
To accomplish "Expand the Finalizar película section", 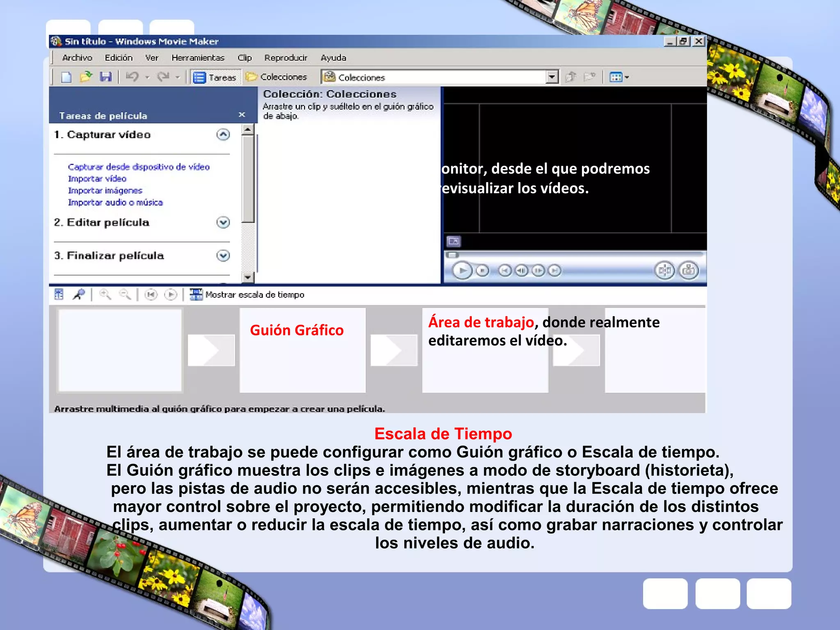I will pos(223,256).
